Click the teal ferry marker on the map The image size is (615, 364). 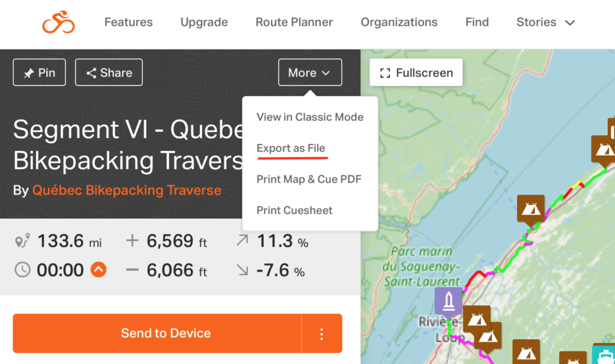click(604, 354)
